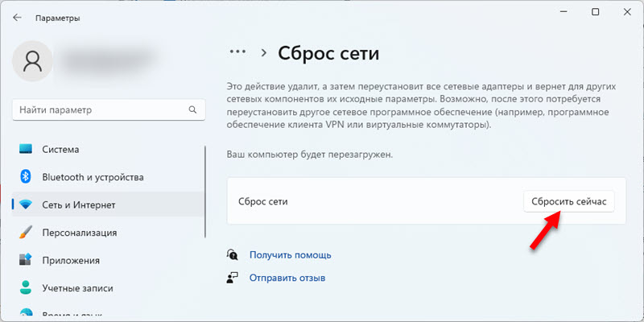Click the Учетные записи person icon
644x322 pixels.
pos(26,287)
